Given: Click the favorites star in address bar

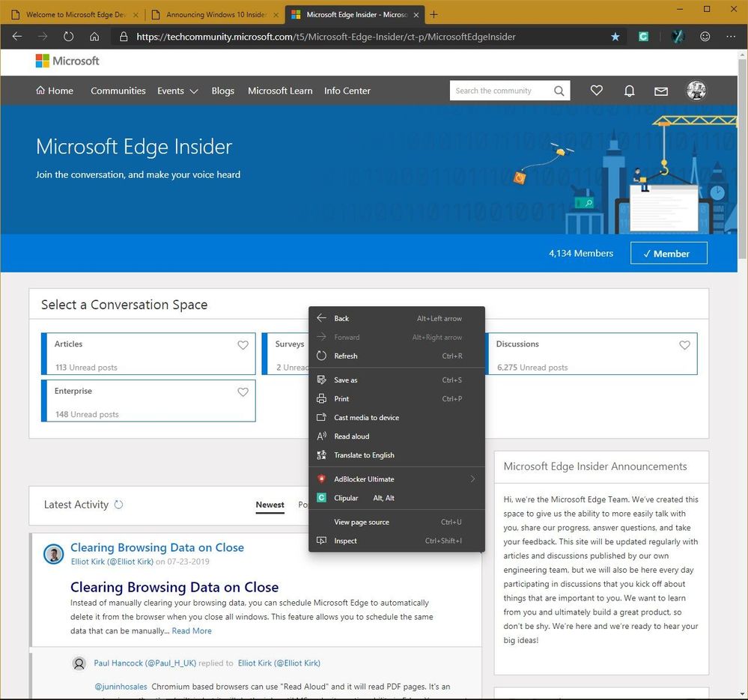Looking at the screenshot, I should pyautogui.click(x=615, y=37).
